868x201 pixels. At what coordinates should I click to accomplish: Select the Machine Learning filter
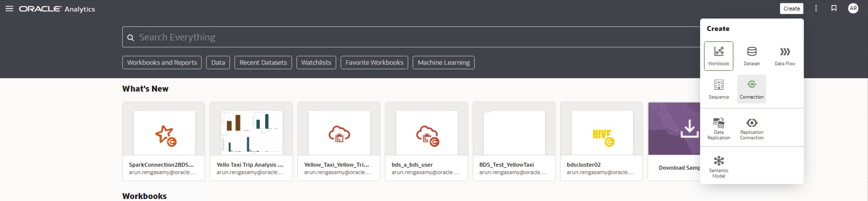pos(444,63)
